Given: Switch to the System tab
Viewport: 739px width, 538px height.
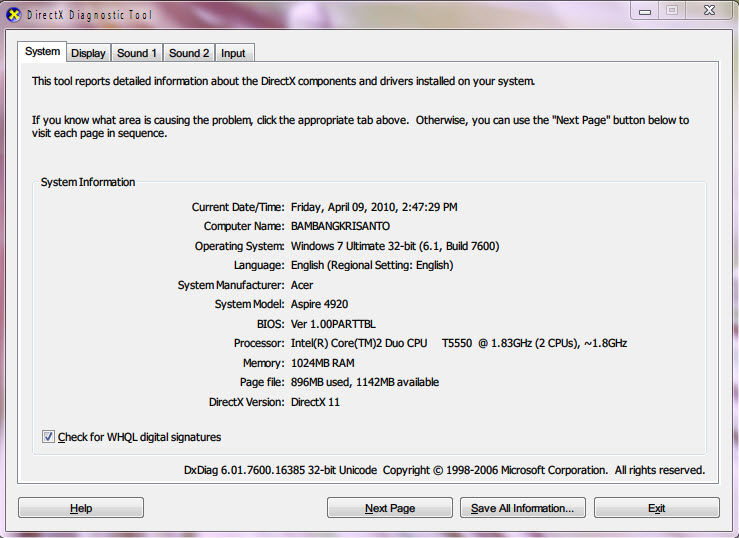Looking at the screenshot, I should click(42, 51).
